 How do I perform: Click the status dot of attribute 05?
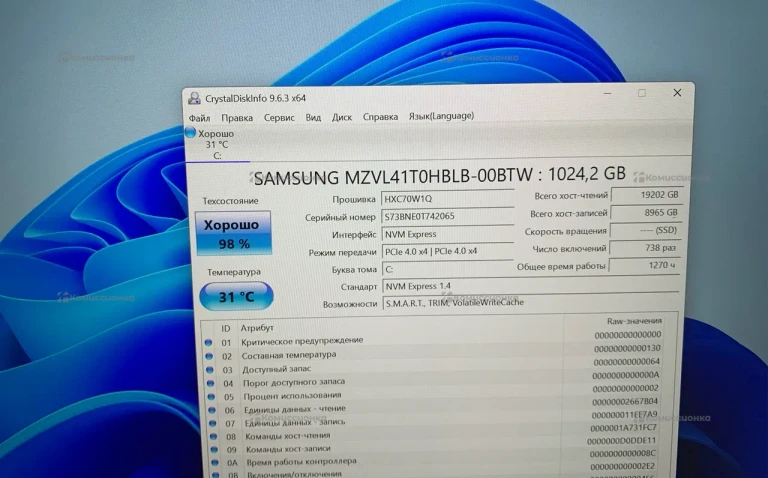click(x=212, y=397)
